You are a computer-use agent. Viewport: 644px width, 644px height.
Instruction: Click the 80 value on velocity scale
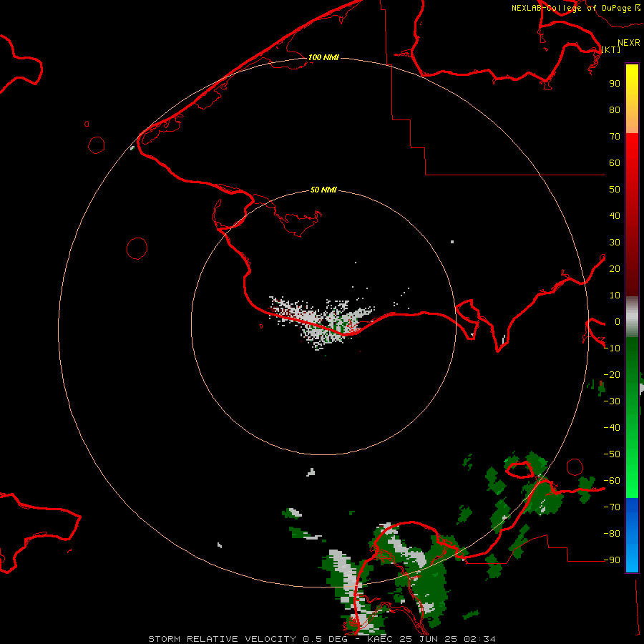(x=615, y=109)
